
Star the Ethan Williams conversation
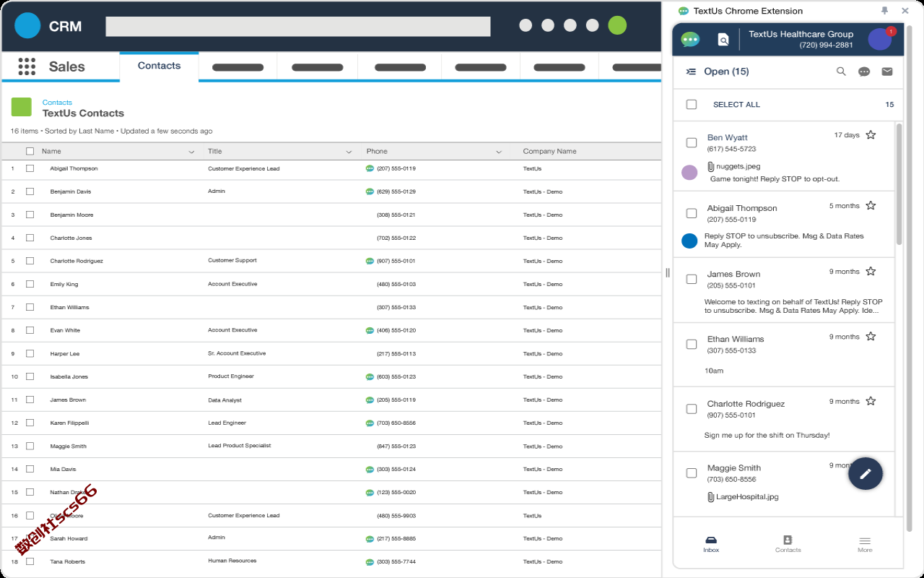871,337
